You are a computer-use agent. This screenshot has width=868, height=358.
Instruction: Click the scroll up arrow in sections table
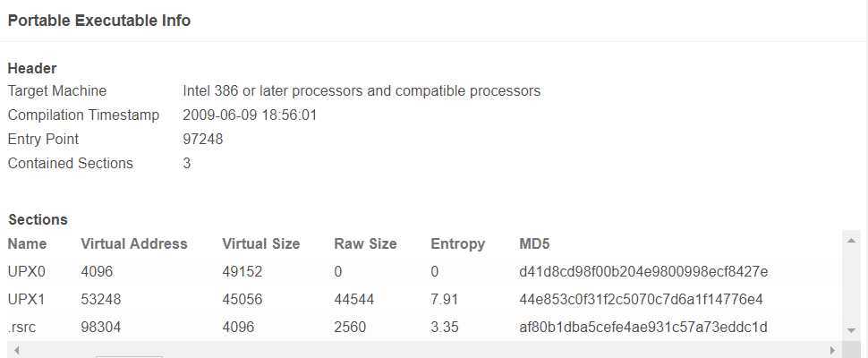[x=851, y=241]
